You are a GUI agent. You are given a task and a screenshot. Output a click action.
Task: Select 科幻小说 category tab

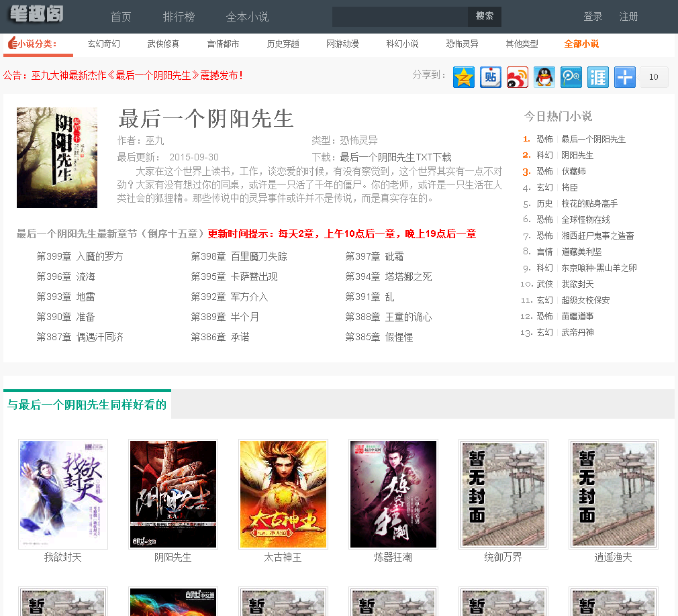[x=402, y=44]
